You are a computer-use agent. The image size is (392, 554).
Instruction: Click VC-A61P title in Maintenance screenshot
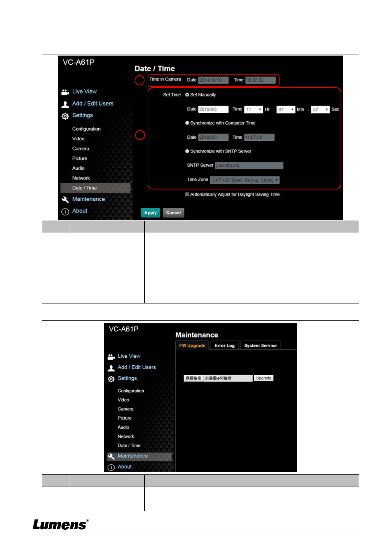[124, 329]
